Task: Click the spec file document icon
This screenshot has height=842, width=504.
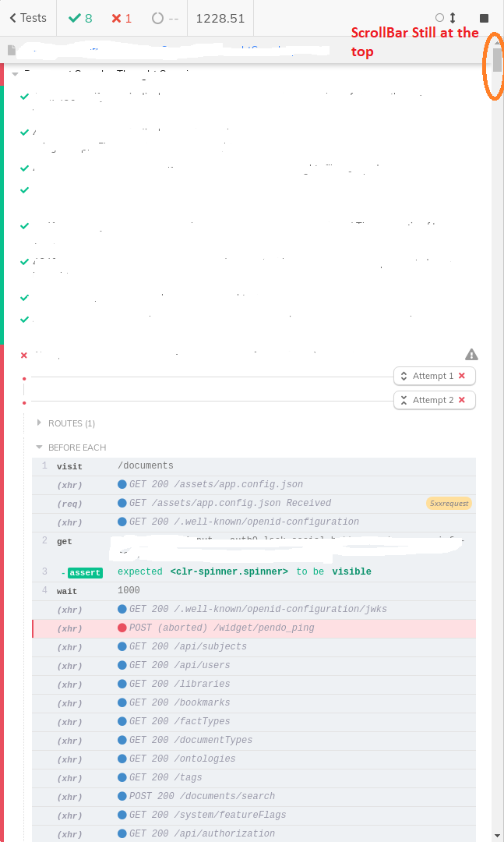Action: [x=11, y=50]
